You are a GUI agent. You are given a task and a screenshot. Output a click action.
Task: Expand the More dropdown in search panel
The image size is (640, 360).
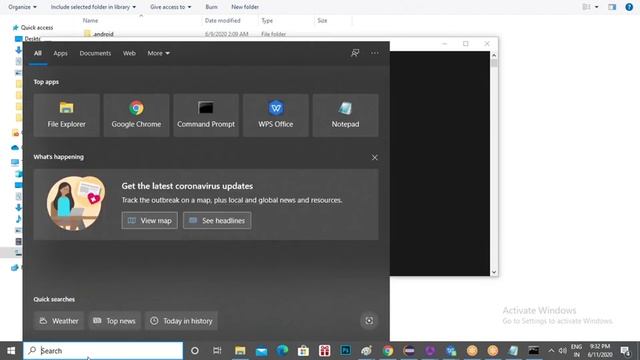(x=158, y=53)
